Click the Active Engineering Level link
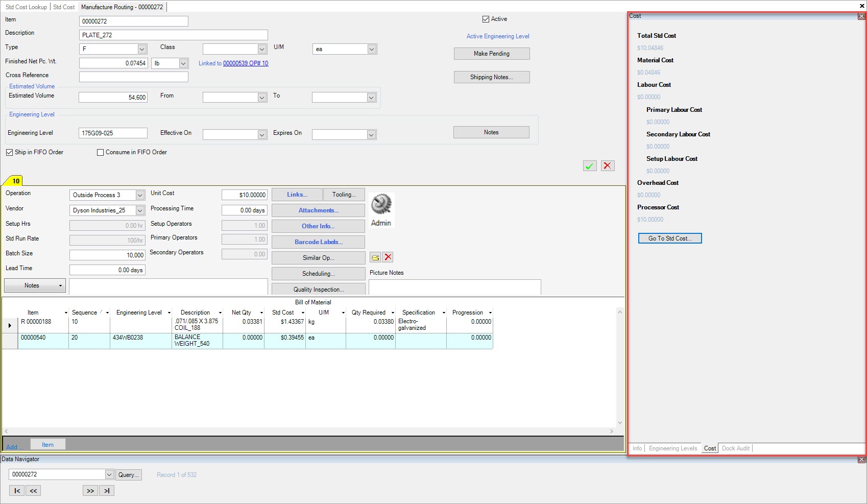 pyautogui.click(x=498, y=36)
